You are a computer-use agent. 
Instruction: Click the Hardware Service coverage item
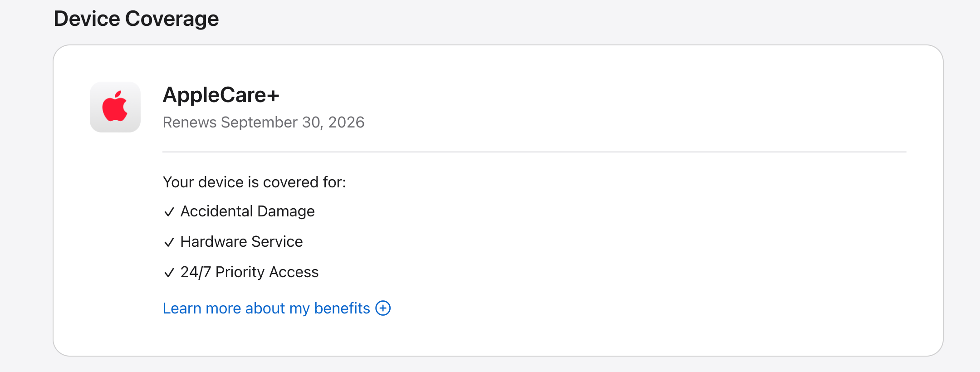233,242
